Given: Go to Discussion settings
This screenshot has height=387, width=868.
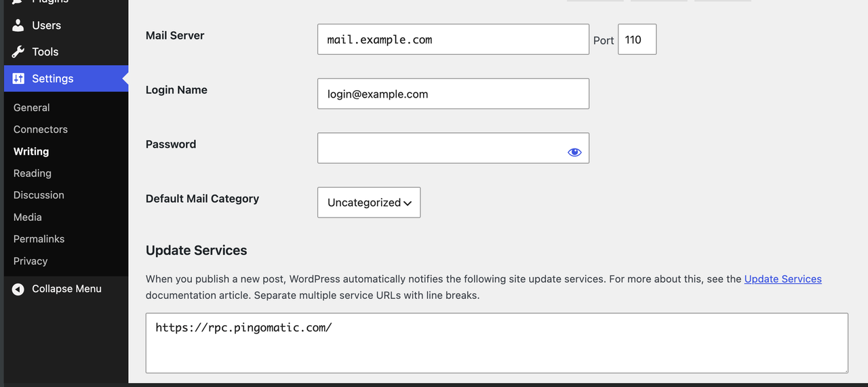Looking at the screenshot, I should 39,195.
